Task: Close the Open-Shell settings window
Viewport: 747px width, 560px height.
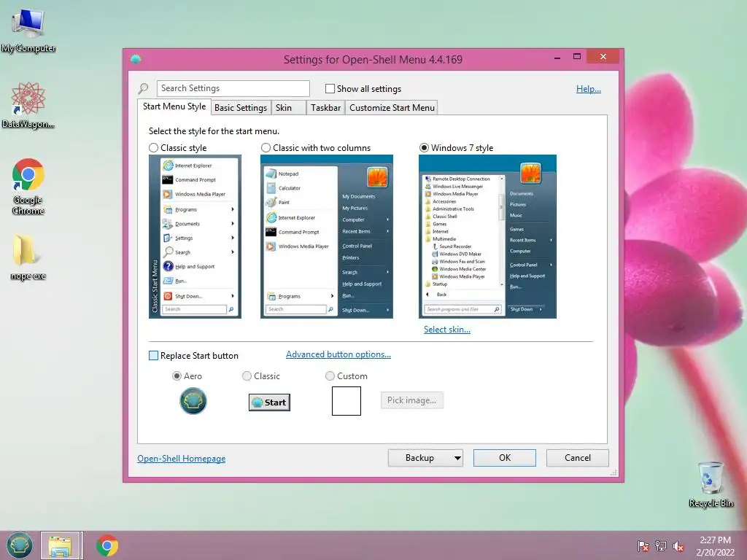Action: [x=603, y=57]
